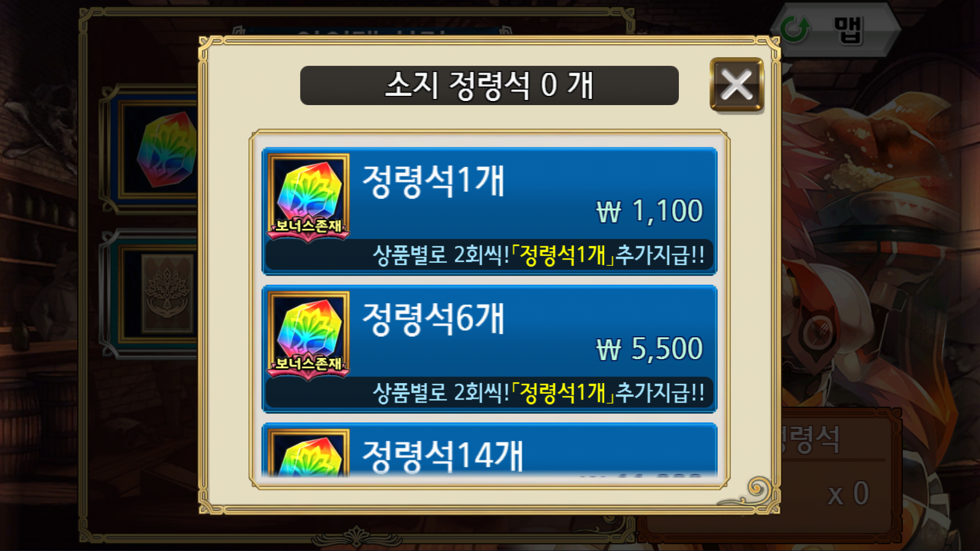Screen dimensions: 980x551
Task: Click the 소지 정령석 0 개 header bar
Action: click(x=489, y=85)
